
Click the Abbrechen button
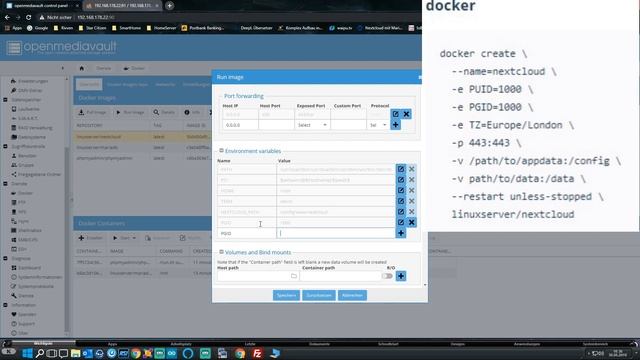[x=352, y=295]
